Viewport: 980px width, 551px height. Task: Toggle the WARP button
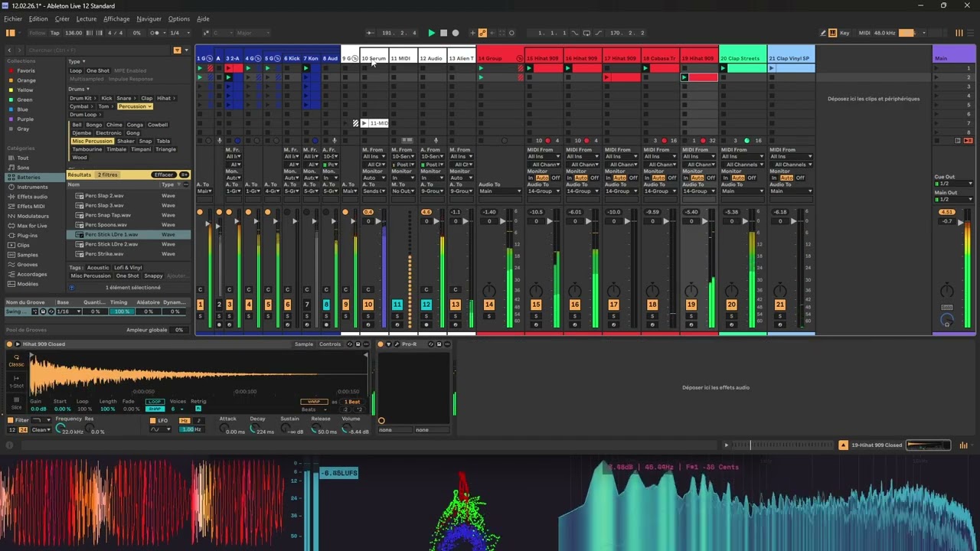314,402
